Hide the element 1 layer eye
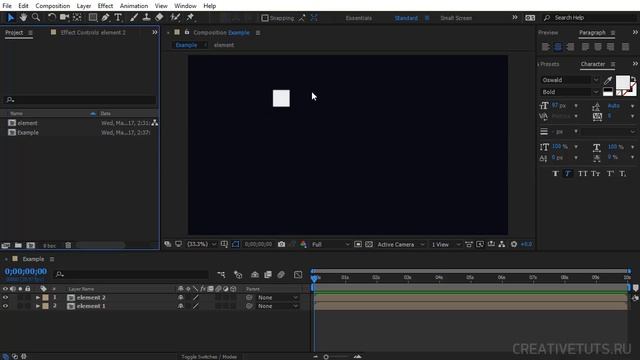The height and width of the screenshot is (360, 640). point(5,306)
